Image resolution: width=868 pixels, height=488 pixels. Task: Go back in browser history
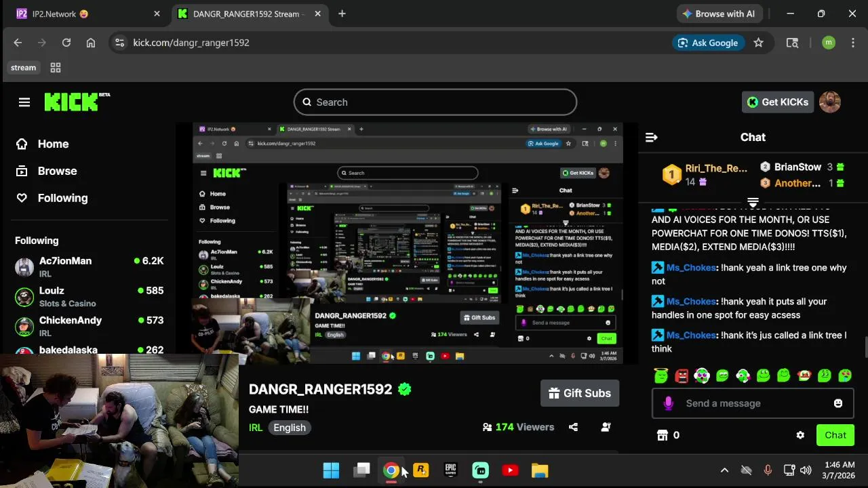click(x=18, y=43)
